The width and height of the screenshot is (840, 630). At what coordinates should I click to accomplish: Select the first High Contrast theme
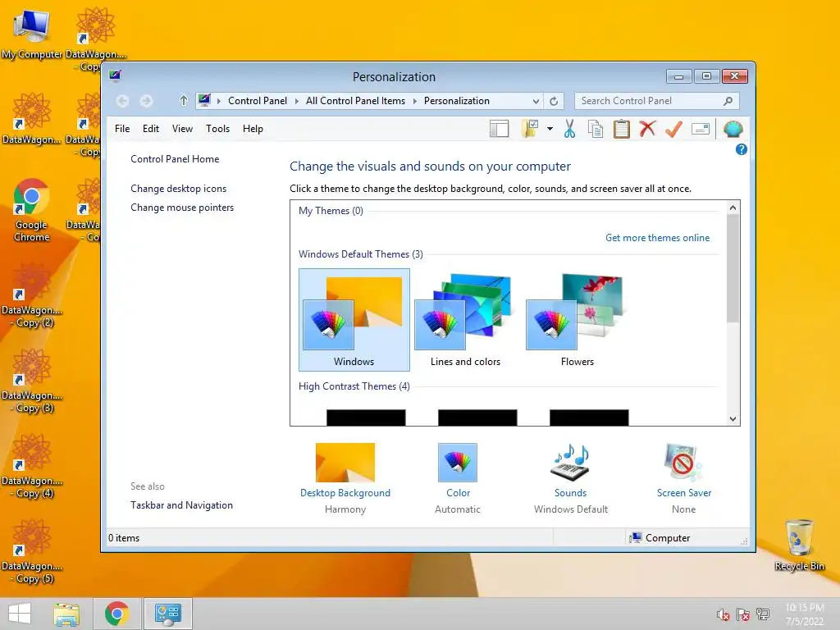point(366,418)
